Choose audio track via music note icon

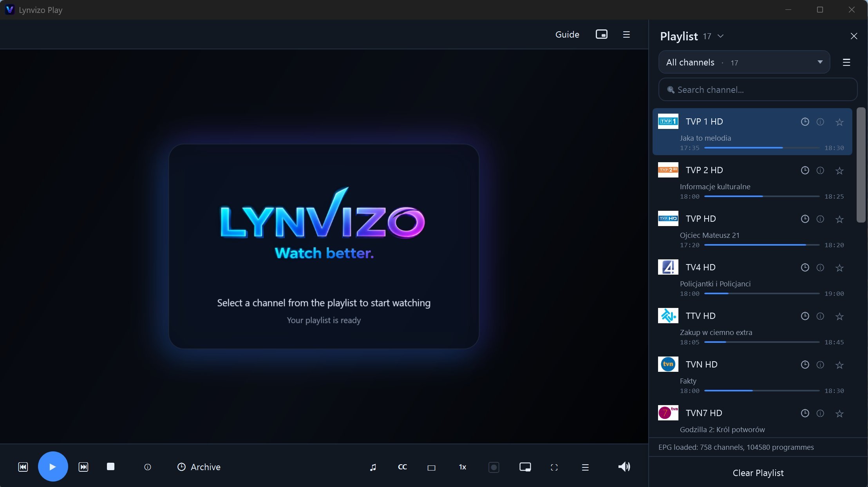pos(373,467)
